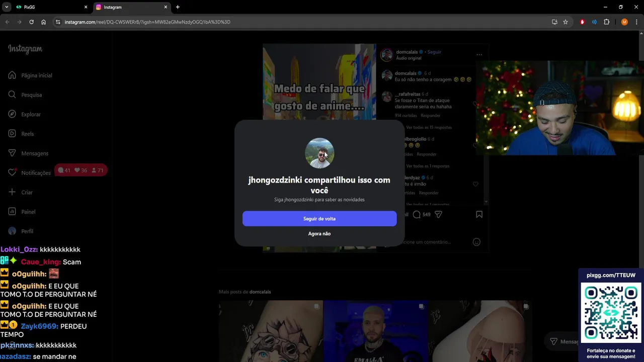Click domcalais in Mais posts heading
This screenshot has width=644, height=362.
[x=260, y=292]
